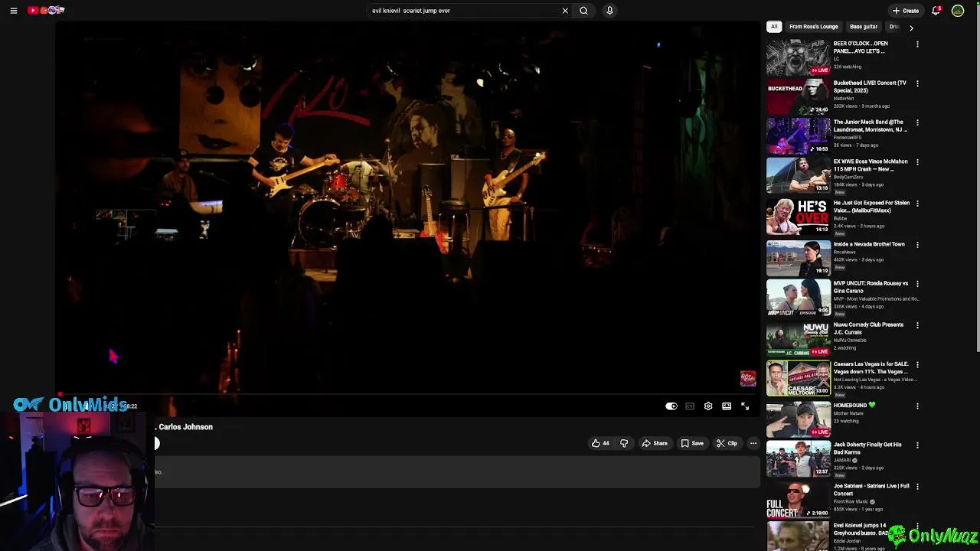
Task: Clear the search box text
Action: 565,11
